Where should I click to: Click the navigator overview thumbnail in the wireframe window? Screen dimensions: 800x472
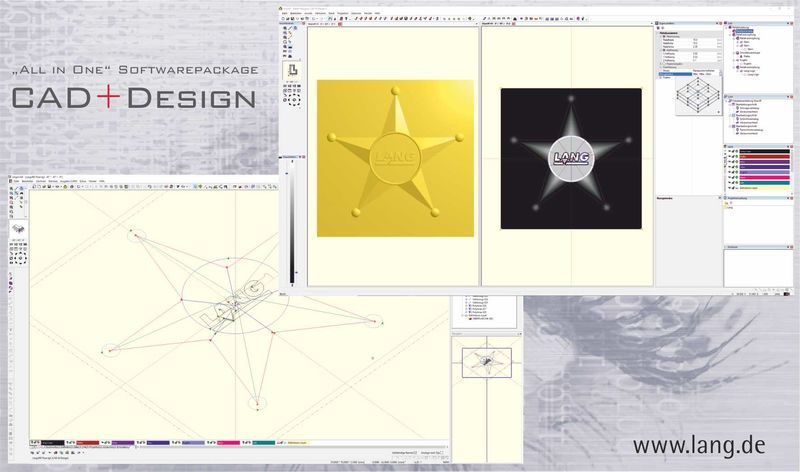click(487, 362)
